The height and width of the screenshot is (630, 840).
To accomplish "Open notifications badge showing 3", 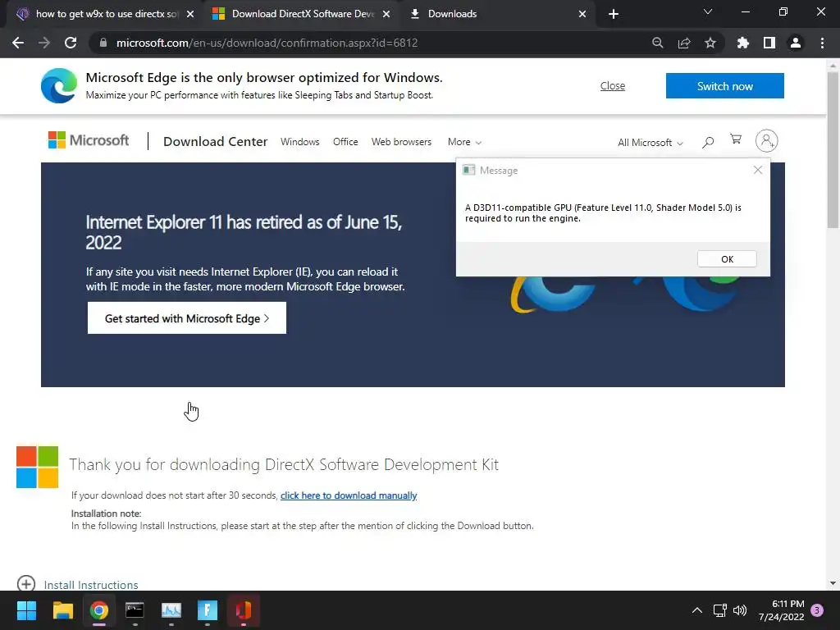I will click(817, 610).
